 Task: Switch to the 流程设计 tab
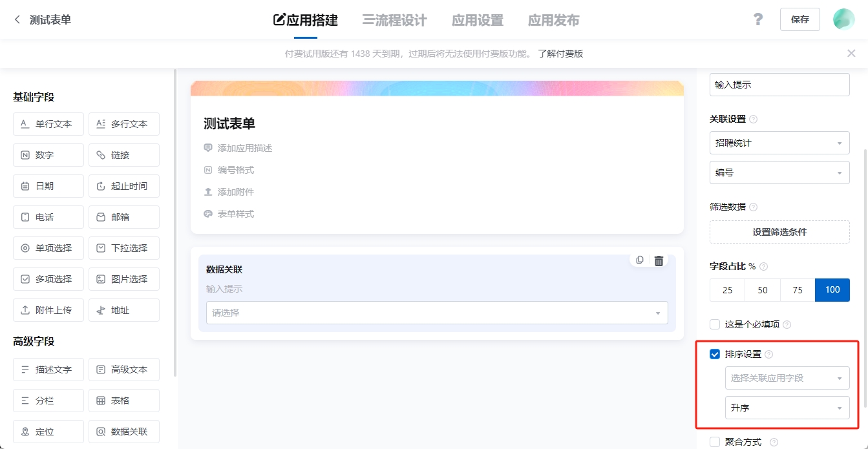(x=394, y=20)
